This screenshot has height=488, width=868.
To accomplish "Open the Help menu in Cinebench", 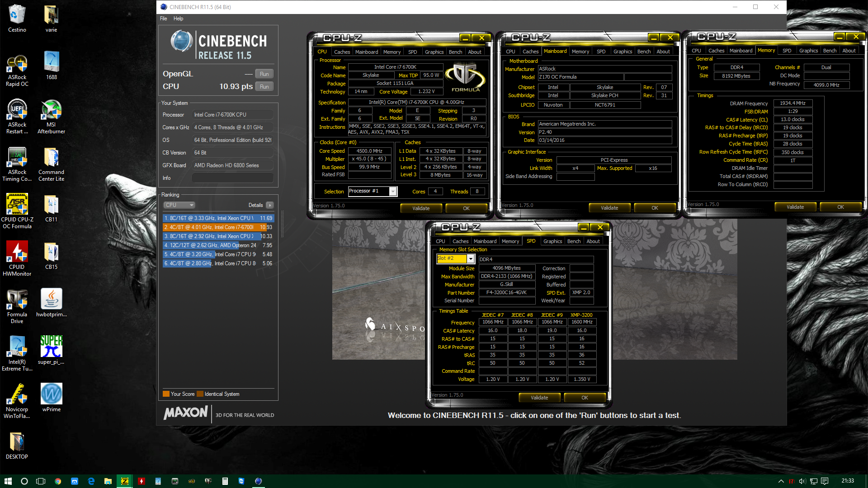I will coord(178,19).
